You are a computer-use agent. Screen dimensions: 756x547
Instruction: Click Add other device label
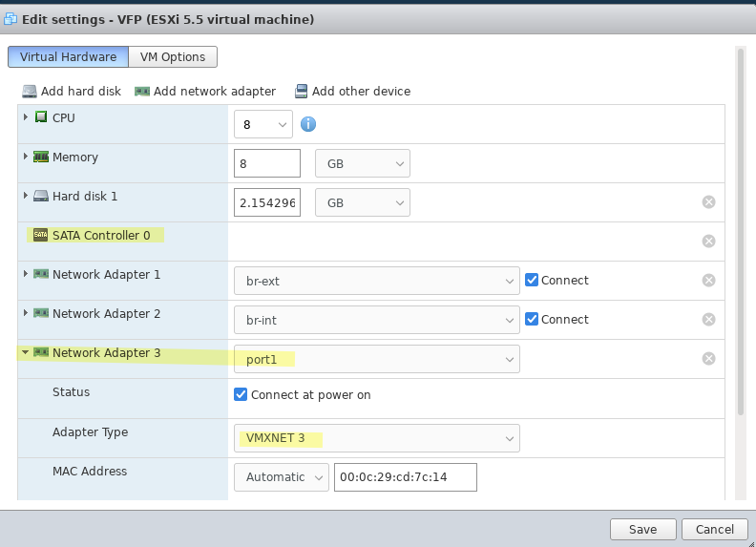coord(361,92)
